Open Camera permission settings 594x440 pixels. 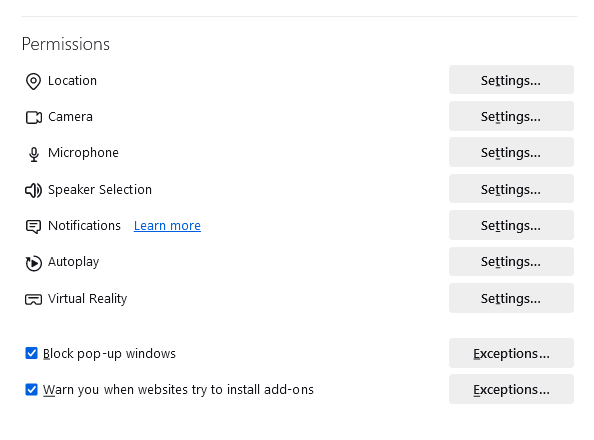point(511,116)
